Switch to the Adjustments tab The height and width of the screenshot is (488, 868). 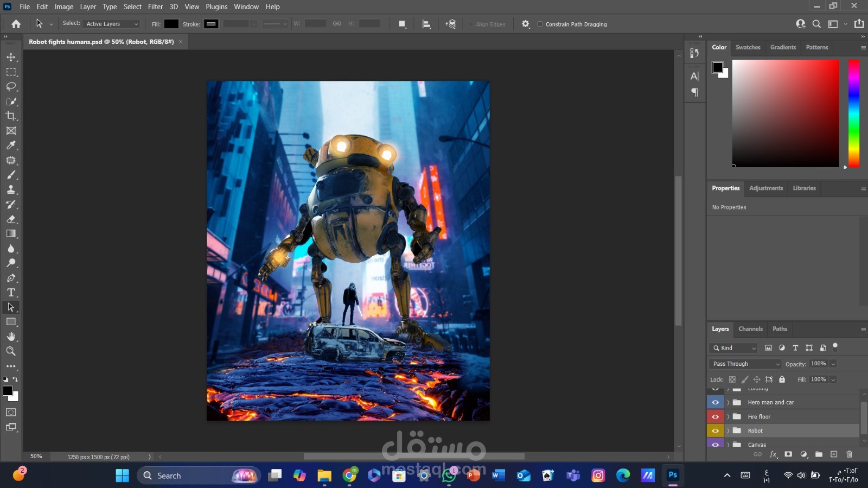[x=766, y=188]
